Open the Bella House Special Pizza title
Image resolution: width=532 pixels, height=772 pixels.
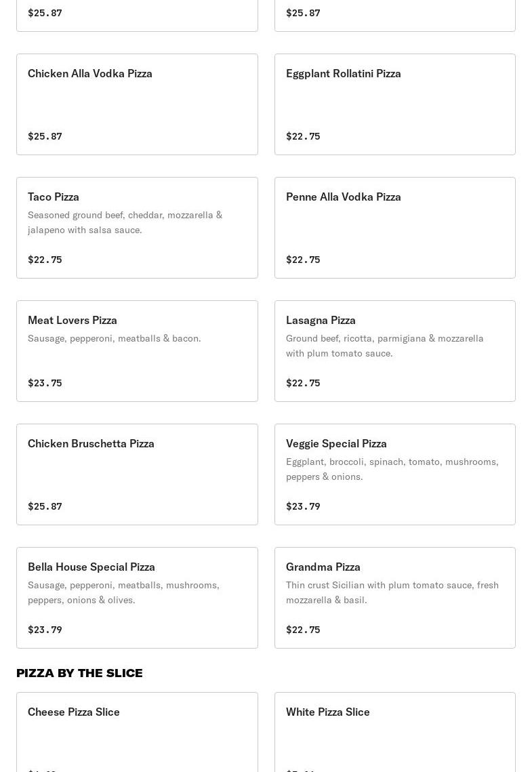(x=91, y=567)
